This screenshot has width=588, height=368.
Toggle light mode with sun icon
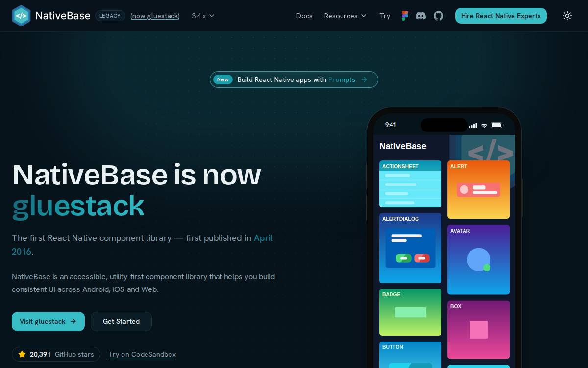(567, 16)
